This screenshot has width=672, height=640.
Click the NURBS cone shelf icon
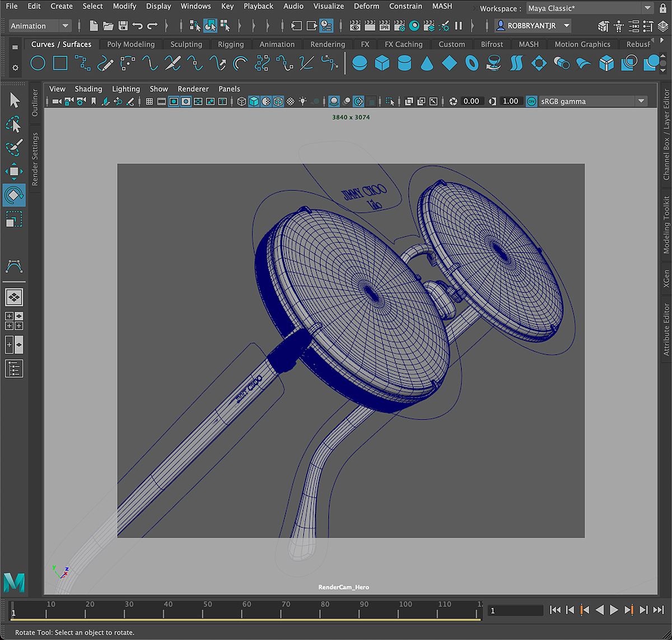(x=427, y=64)
